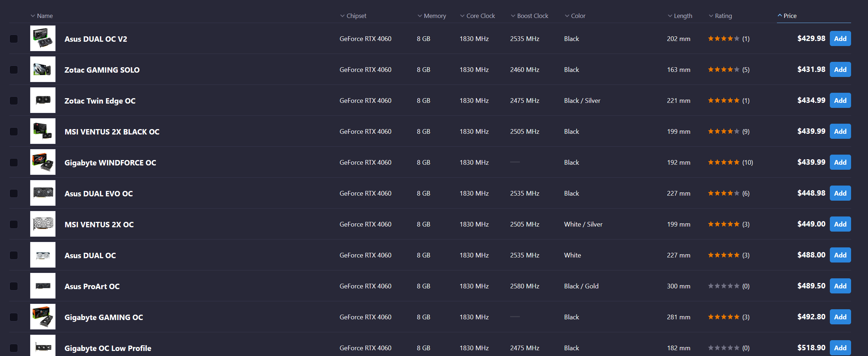Open Zotac GAMING SOLO product image
Screen dimensions: 868x356
43,69
